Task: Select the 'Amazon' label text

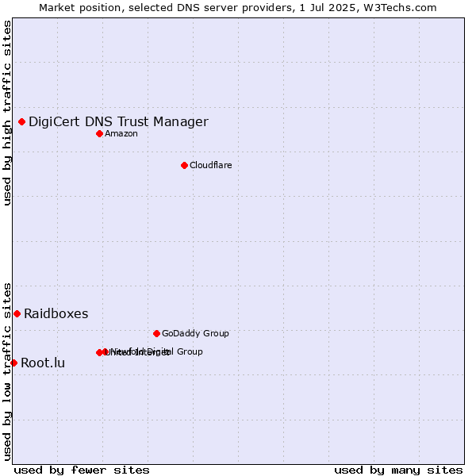Action: pyautogui.click(x=121, y=133)
